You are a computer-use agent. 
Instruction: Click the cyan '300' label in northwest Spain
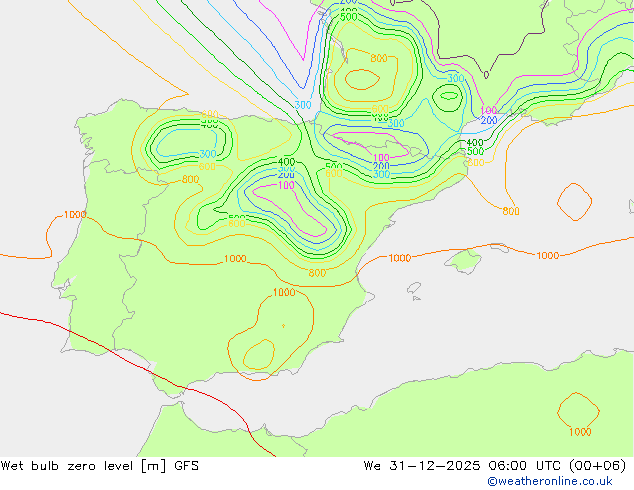click(208, 154)
